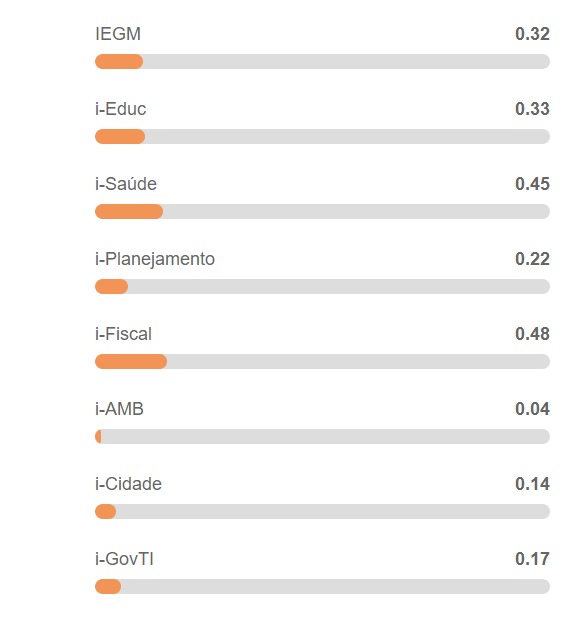Viewport: 564px width, 618px height.
Task: Click the i-Cidade label
Action: click(x=128, y=484)
